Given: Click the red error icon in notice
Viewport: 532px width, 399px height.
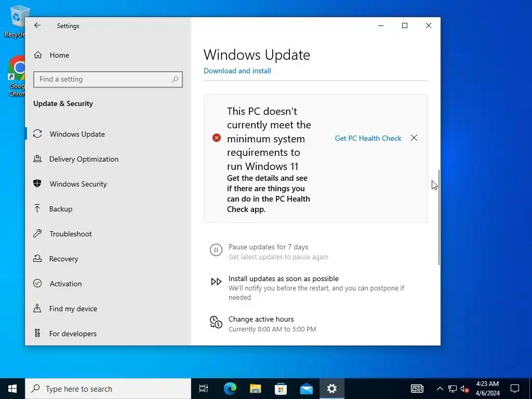Looking at the screenshot, I should 217,138.
